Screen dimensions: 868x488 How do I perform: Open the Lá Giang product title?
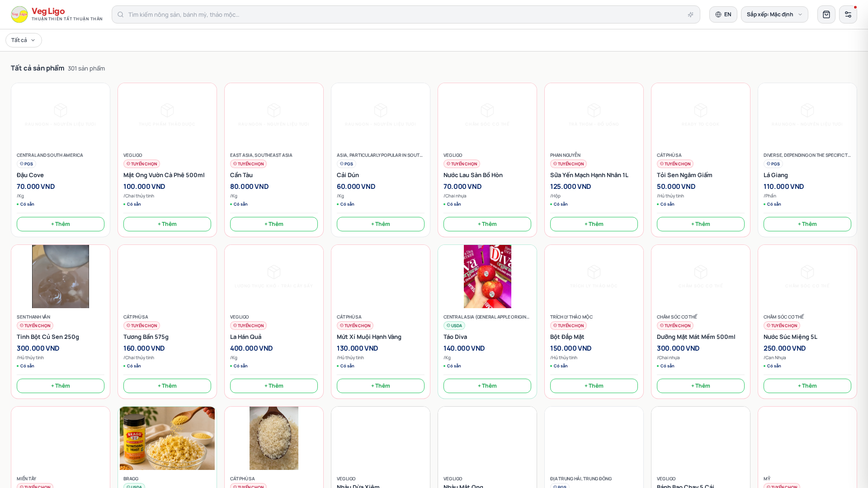click(x=776, y=175)
